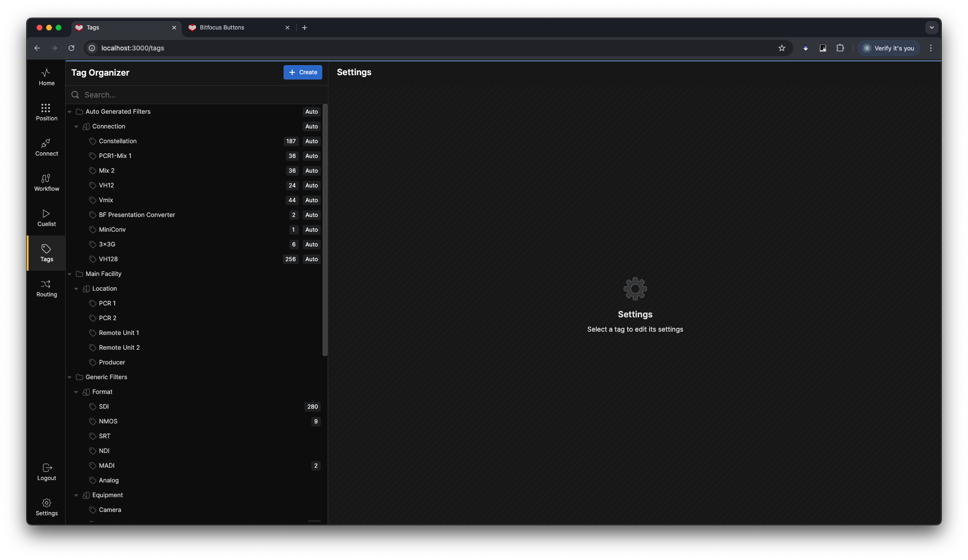The width and height of the screenshot is (968, 560).
Task: Open the Chrome three-dot menu
Action: coord(931,48)
